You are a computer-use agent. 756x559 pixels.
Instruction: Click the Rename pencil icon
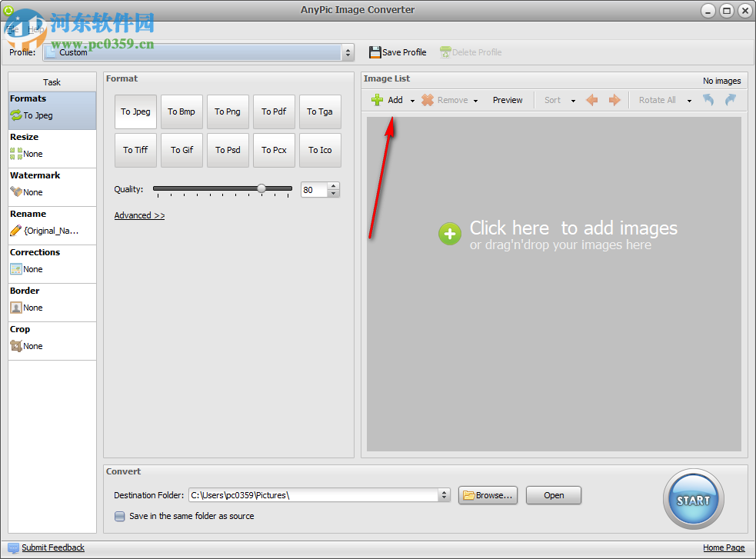click(x=15, y=231)
